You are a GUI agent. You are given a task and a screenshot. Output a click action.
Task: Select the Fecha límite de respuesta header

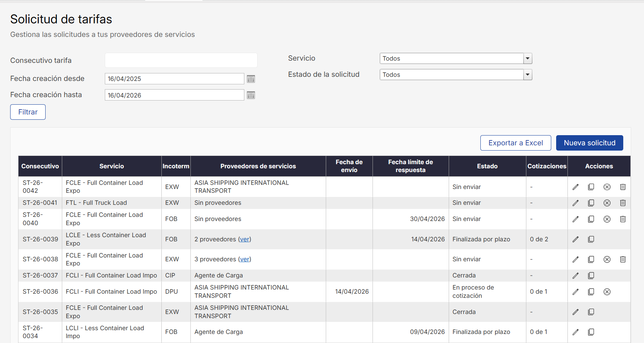point(411,166)
